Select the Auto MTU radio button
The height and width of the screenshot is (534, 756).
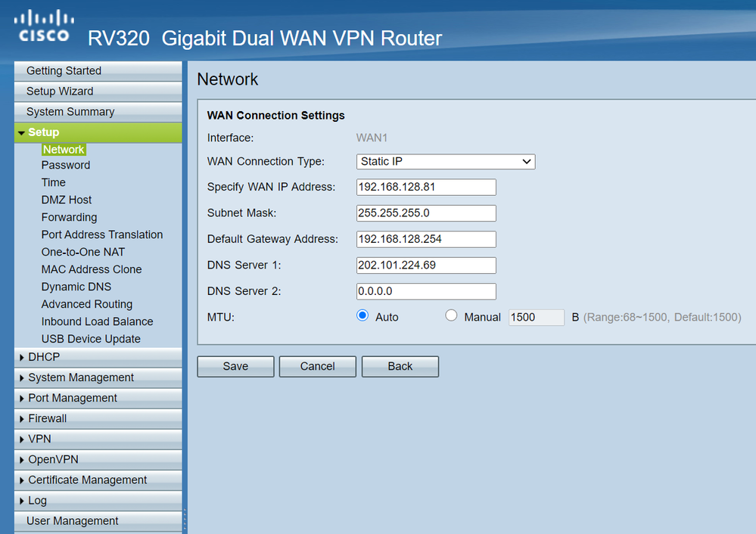tap(362, 315)
